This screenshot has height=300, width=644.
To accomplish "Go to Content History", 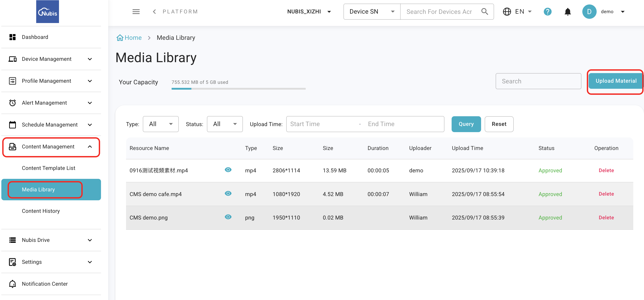I will click(x=41, y=211).
